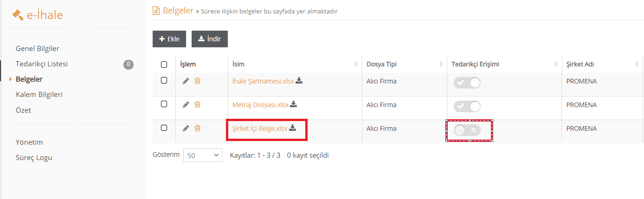644x199 pixels.
Task: Delete the Metraj Dosyası.xlsx row using trash icon
Action: 197,105
